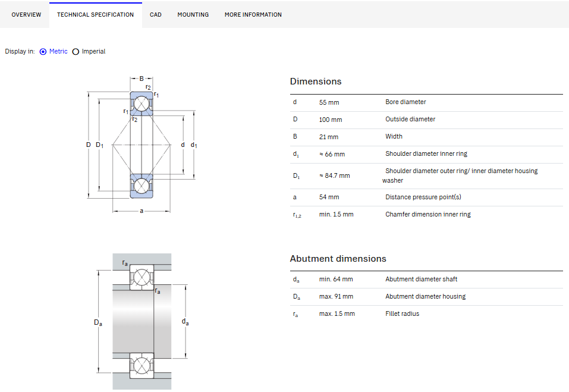Click the Width description label
569x392 pixels.
coord(394,136)
